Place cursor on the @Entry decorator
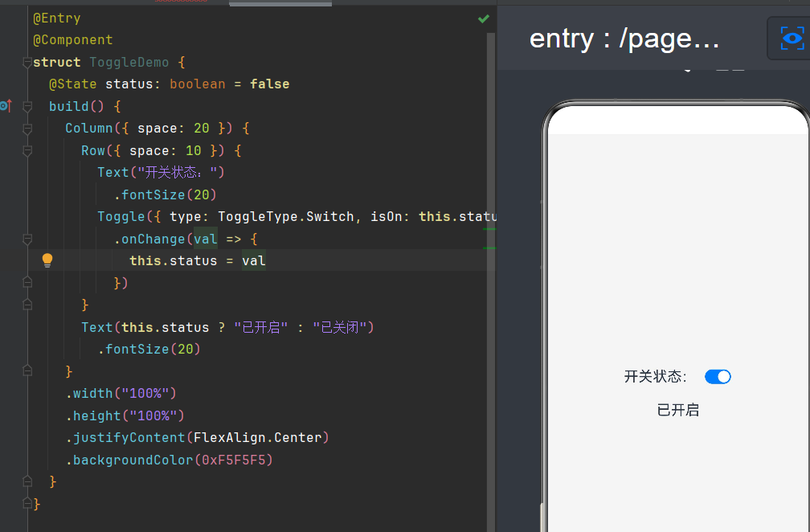Viewport: 810px width, 532px height. tap(57, 18)
